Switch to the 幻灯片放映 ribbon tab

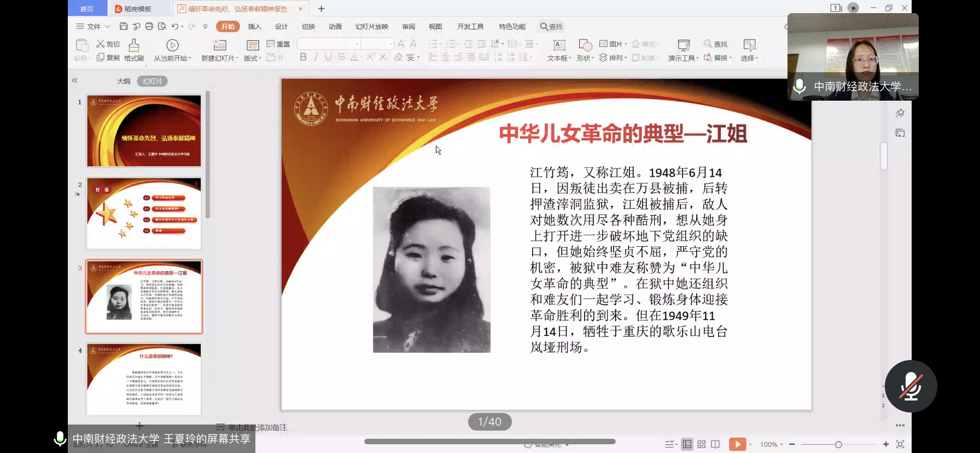371,26
